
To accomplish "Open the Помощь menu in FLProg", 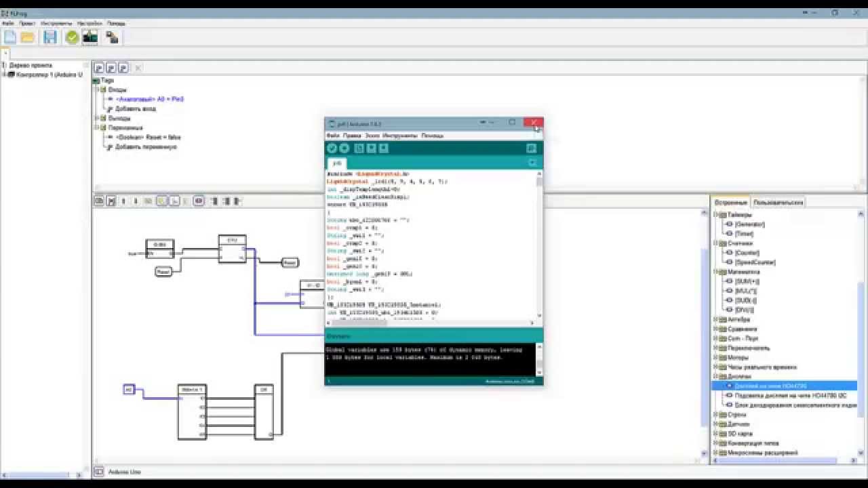I will (115, 23).
